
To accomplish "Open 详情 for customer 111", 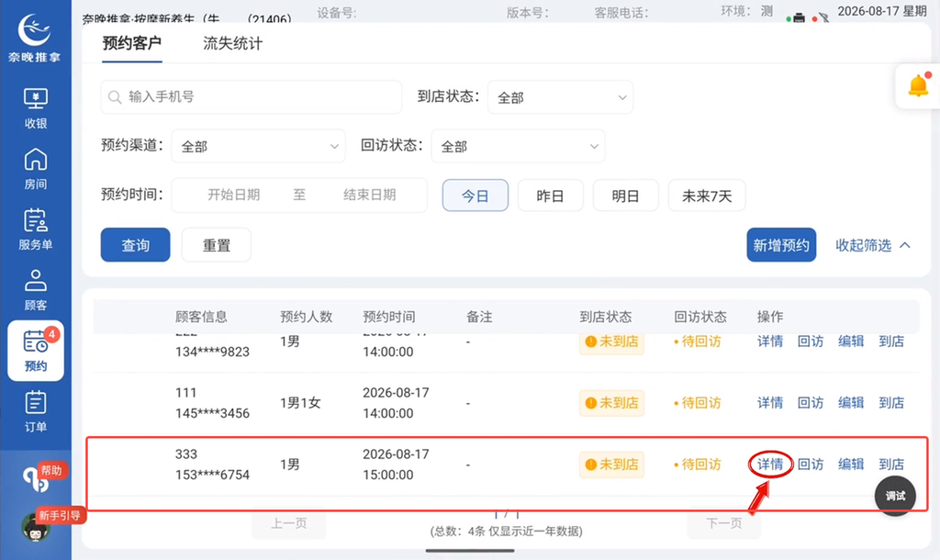I will pyautogui.click(x=770, y=403).
